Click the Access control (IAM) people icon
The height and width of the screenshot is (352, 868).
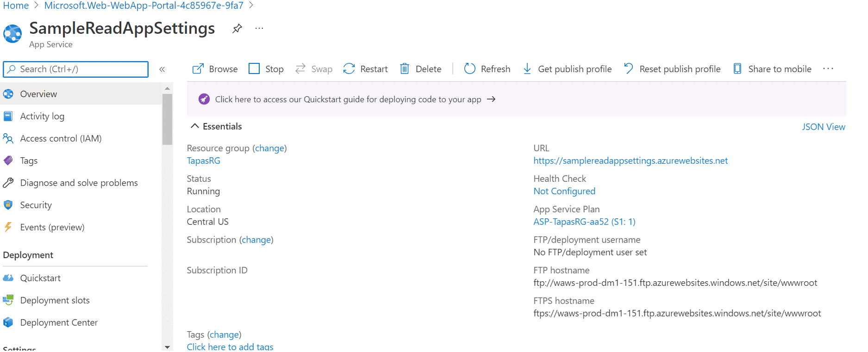tap(8, 138)
